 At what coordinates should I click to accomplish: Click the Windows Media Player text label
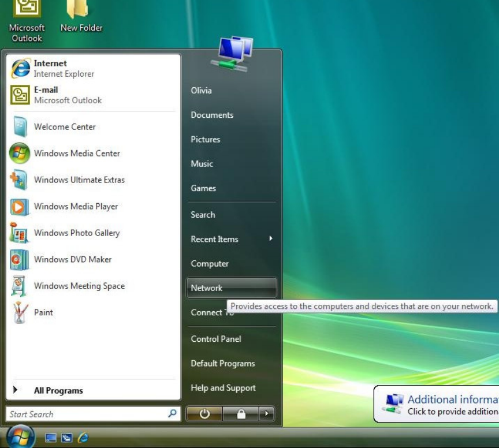pos(76,207)
